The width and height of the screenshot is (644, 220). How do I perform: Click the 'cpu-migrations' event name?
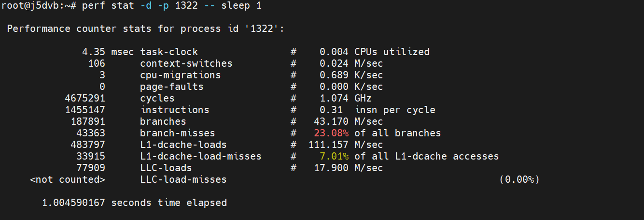pos(180,75)
